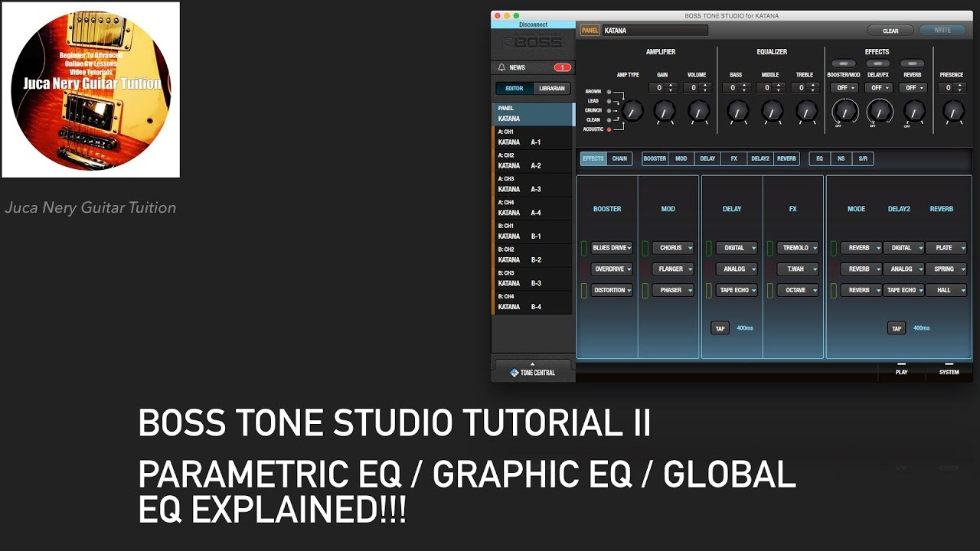Click the red slot indicator beside FLANGER
Image resolution: width=980 pixels, height=551 pixels.
pyautogui.click(x=645, y=269)
